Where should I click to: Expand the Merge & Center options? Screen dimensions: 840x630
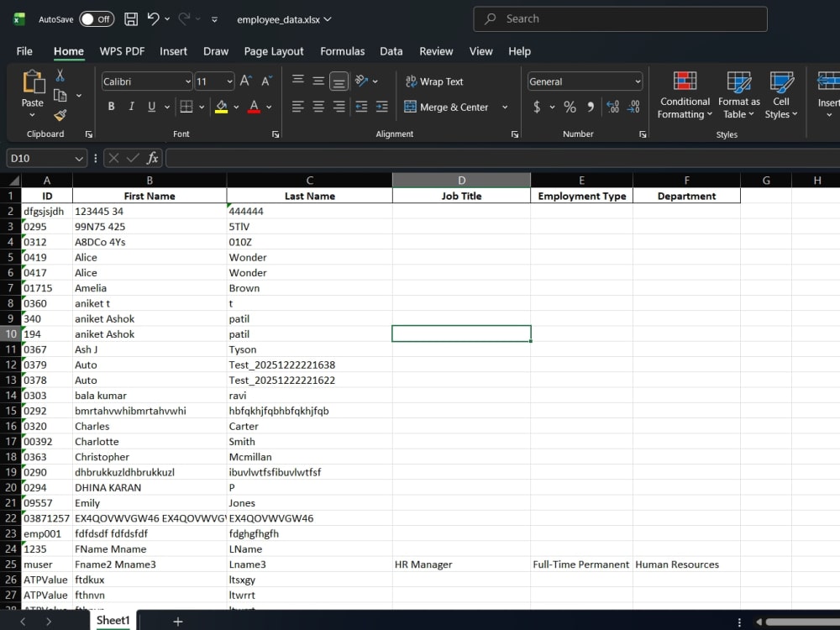tap(505, 108)
